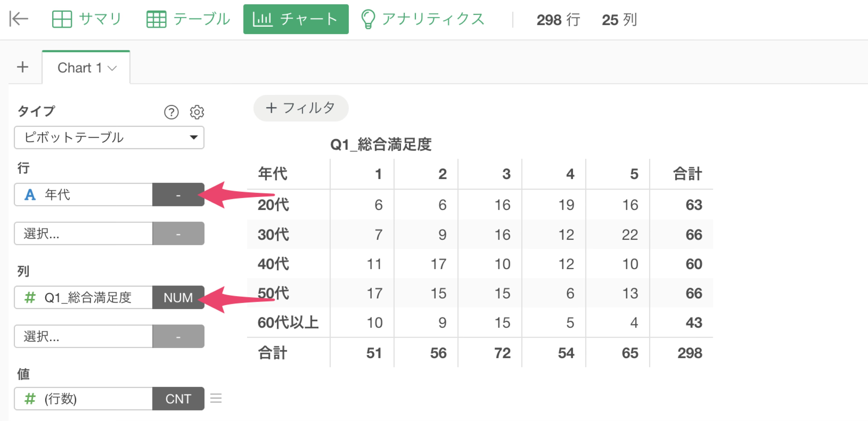Expand the Chart 1 tab chevron menu

tap(112, 68)
